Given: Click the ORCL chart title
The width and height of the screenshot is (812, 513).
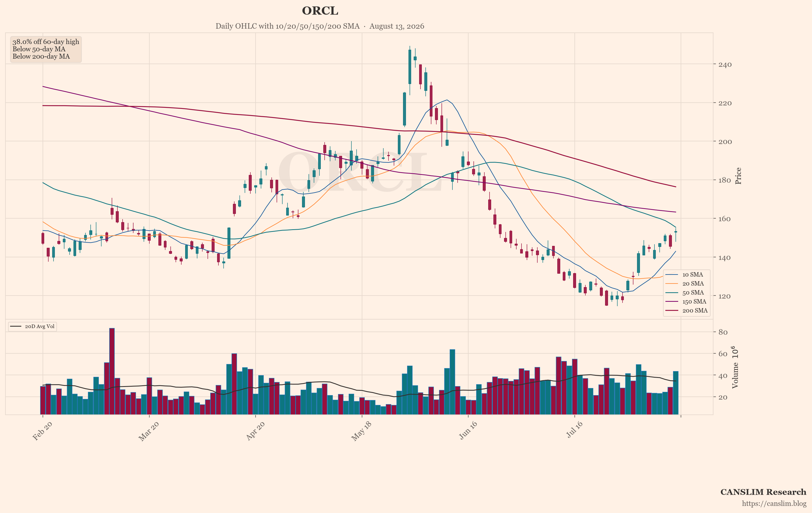Looking at the screenshot, I should 320,11.
